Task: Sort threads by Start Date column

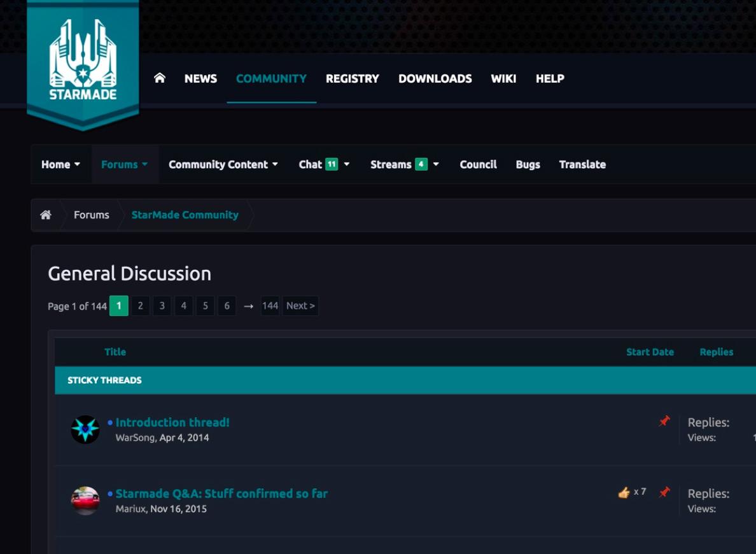Action: (x=650, y=352)
